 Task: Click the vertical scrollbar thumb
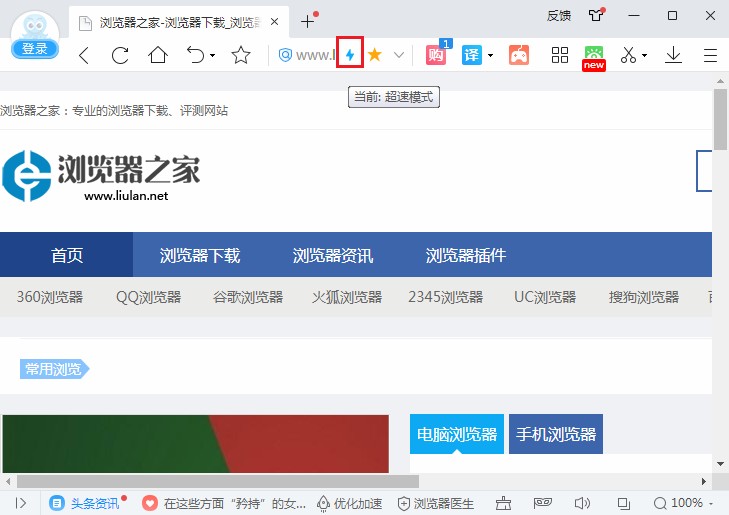click(x=721, y=119)
